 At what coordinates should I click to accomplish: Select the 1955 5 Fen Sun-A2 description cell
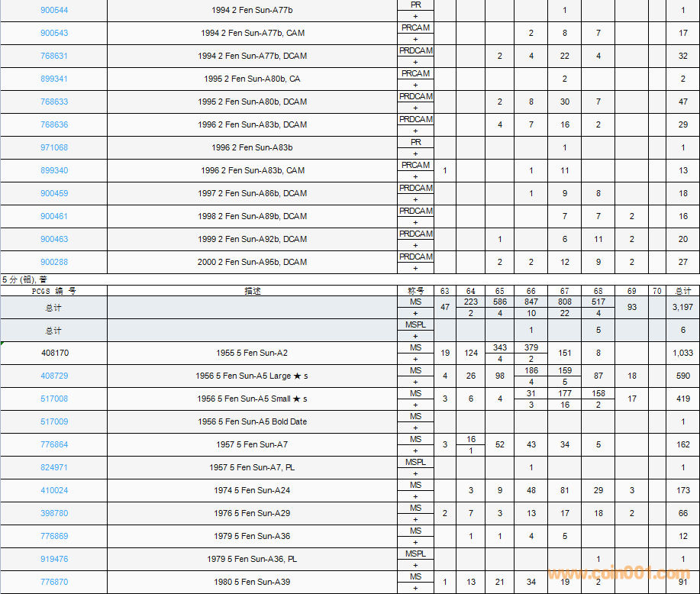(x=252, y=353)
